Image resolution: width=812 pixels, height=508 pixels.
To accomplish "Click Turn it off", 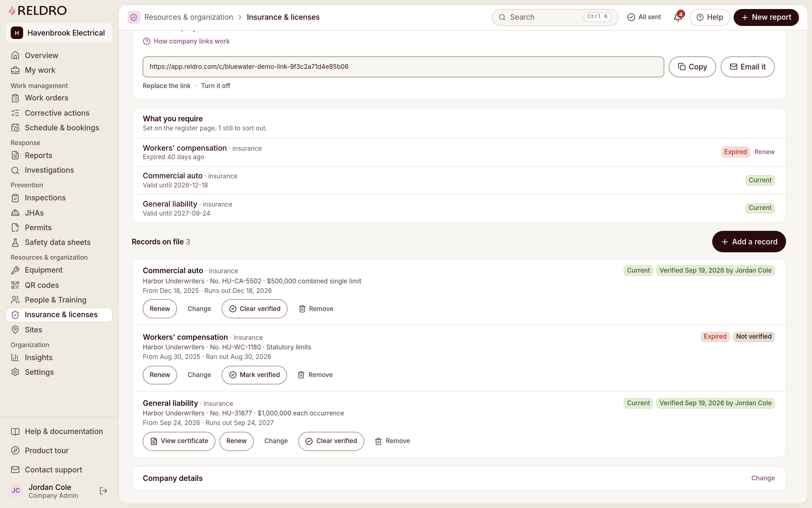I will [x=215, y=86].
